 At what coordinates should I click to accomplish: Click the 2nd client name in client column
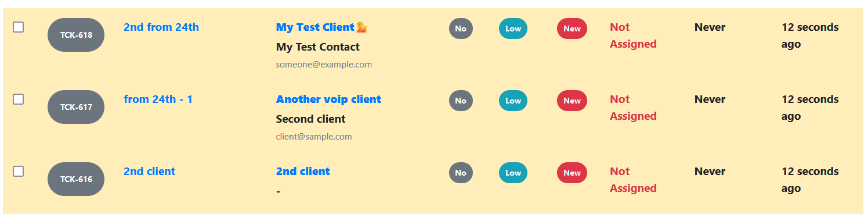[x=303, y=171]
